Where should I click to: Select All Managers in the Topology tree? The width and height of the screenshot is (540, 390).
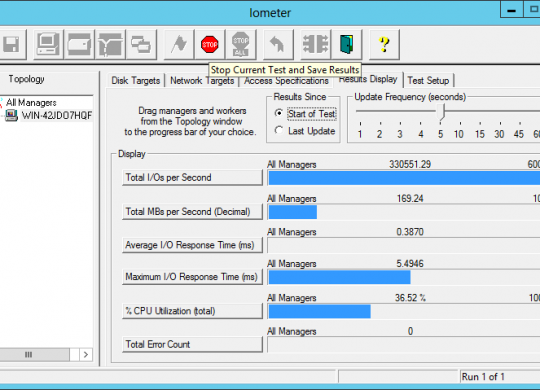point(31,102)
